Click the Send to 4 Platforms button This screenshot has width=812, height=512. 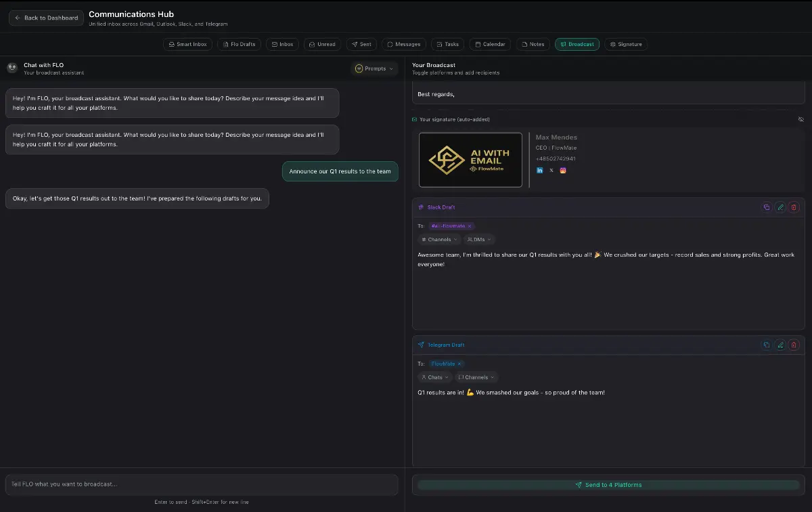point(608,484)
